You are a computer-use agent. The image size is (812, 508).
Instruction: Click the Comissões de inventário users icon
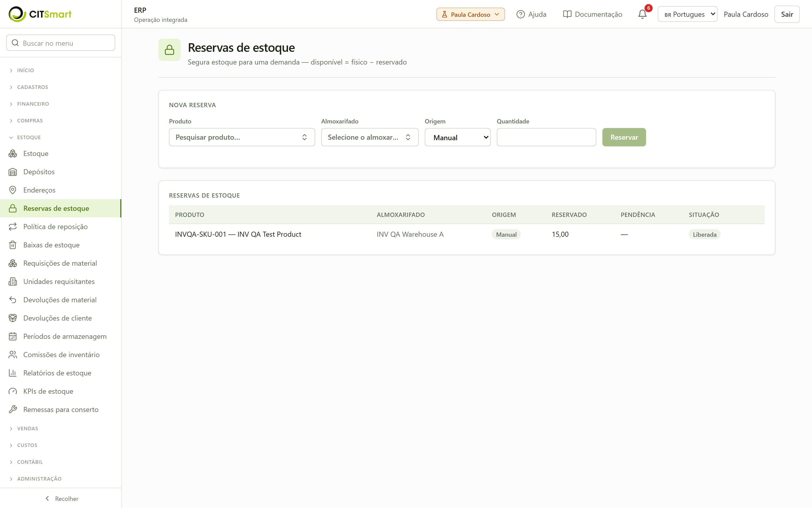(x=13, y=355)
